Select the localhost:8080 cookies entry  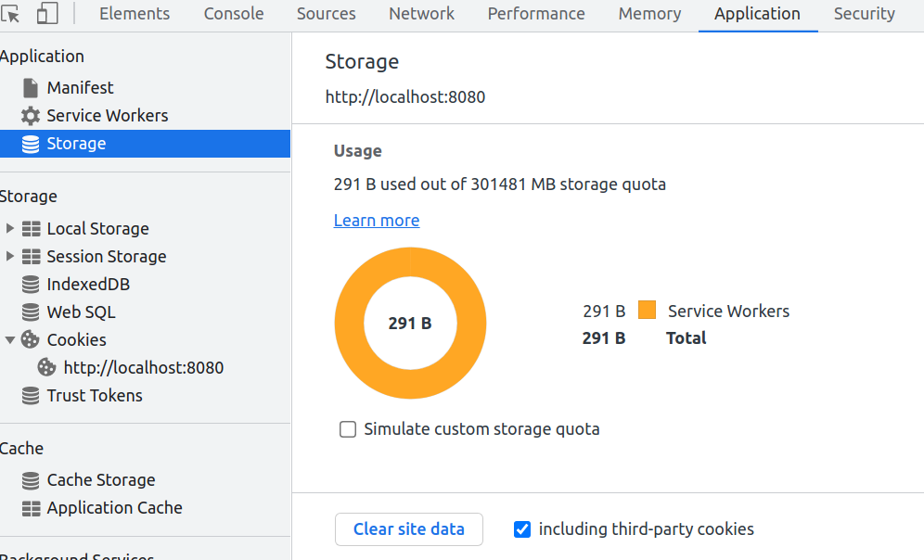[x=143, y=368]
